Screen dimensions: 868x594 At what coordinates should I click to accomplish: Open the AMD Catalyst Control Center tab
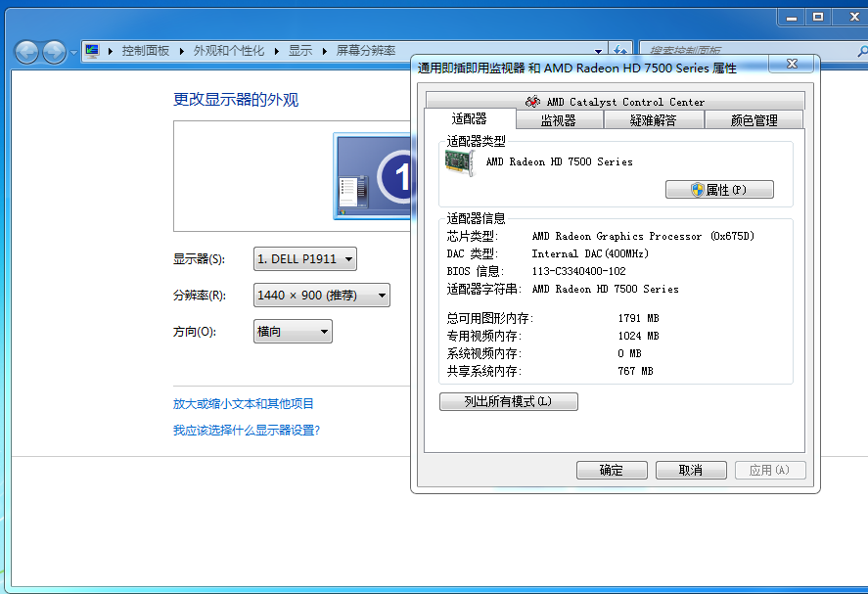[615, 102]
